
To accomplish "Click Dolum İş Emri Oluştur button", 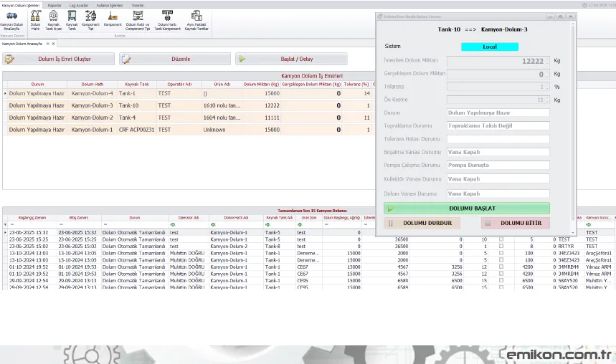I will [59, 59].
